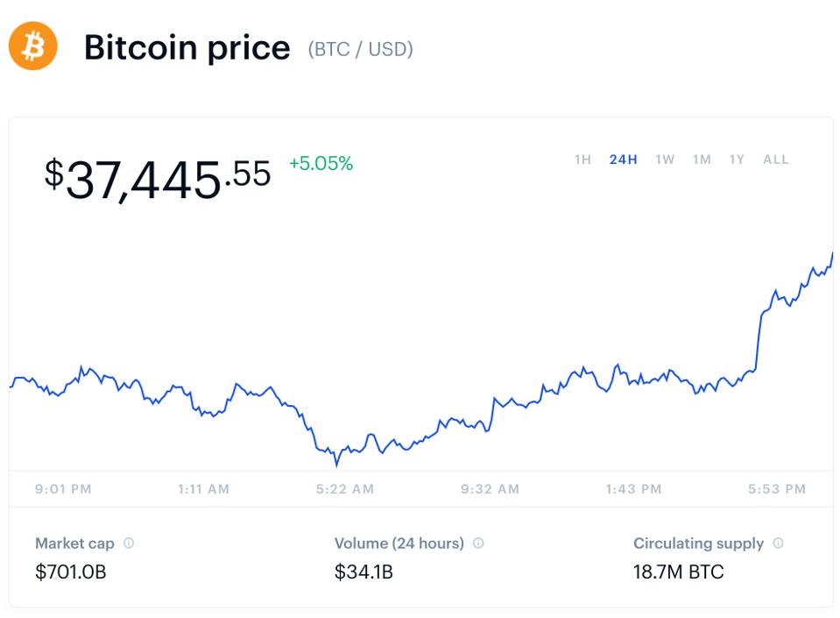Click the $34.1B volume value

364,572
